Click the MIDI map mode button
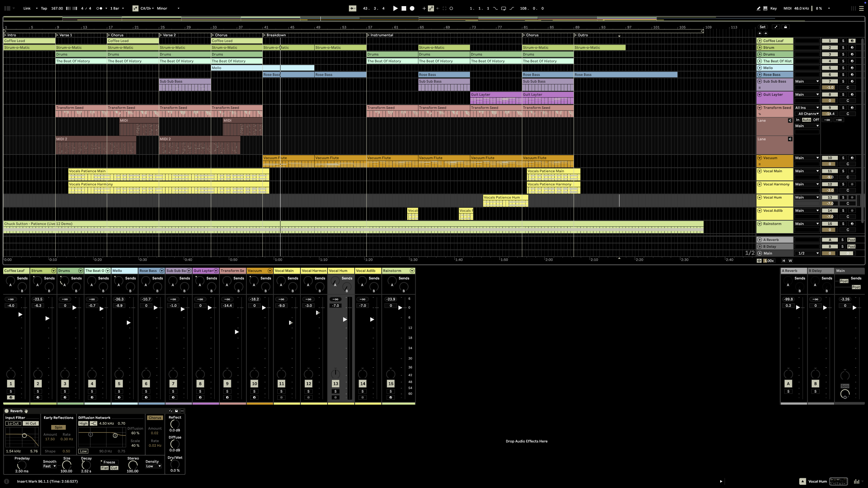Image resolution: width=868 pixels, height=488 pixels. pyautogui.click(x=787, y=8)
